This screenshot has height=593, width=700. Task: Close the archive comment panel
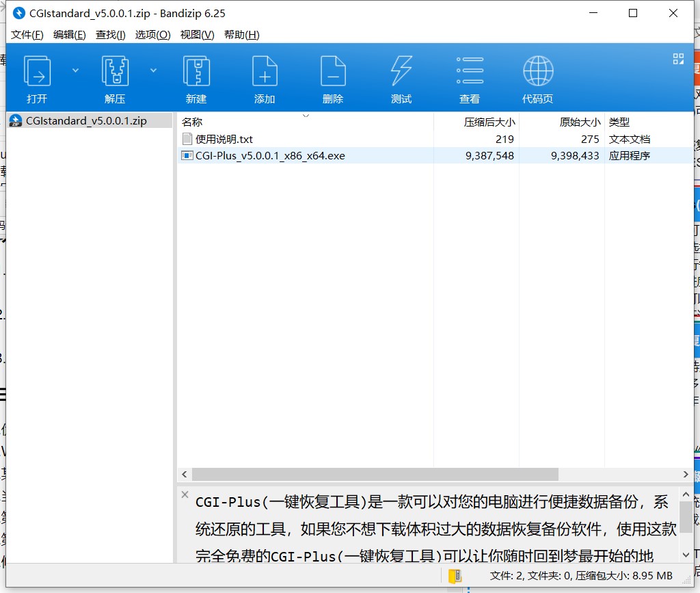click(x=185, y=495)
